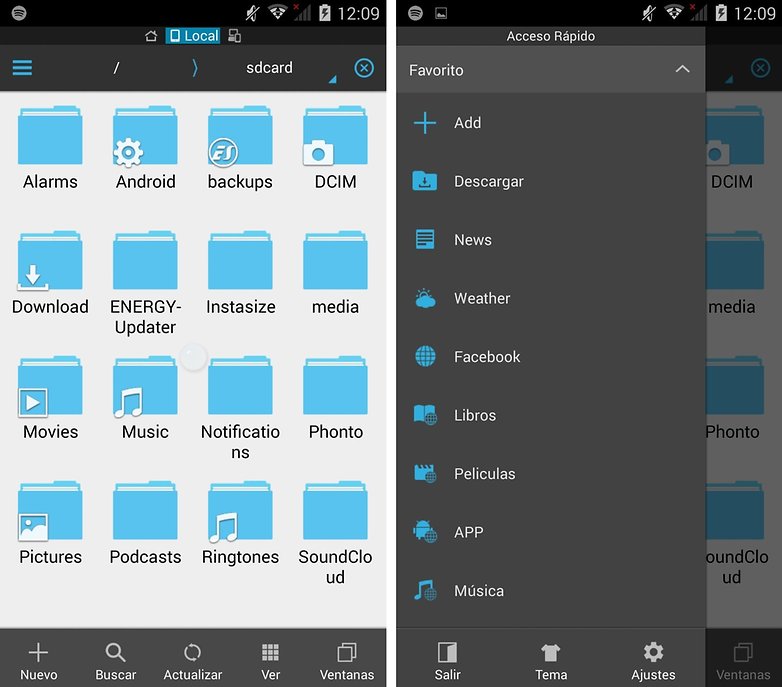Open the Podcasts folder
The image size is (782, 687).
tap(145, 523)
